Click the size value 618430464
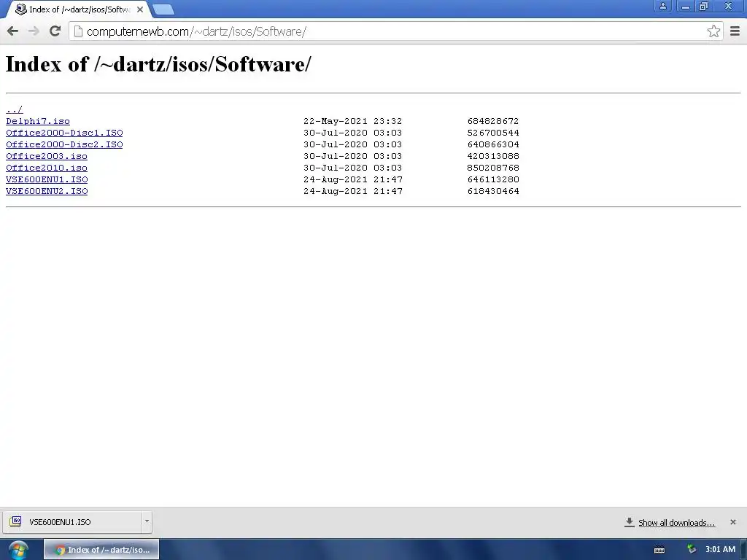The height and width of the screenshot is (560, 747). tap(493, 192)
